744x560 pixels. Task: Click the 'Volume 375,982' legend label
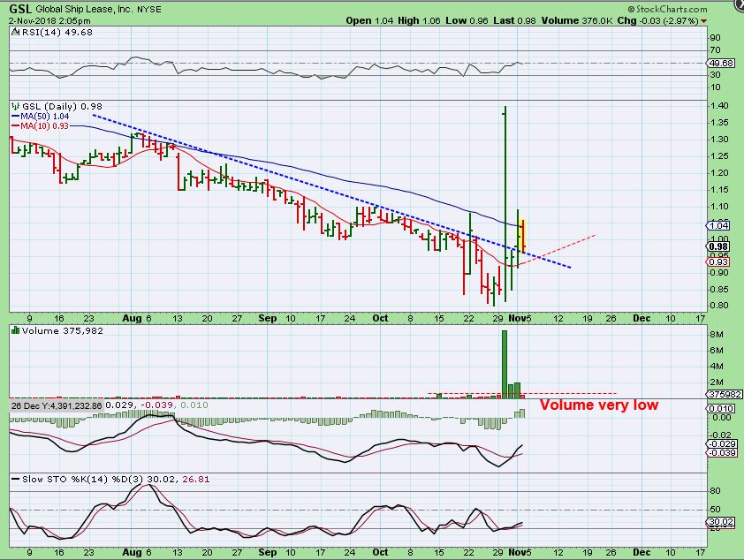coord(62,330)
